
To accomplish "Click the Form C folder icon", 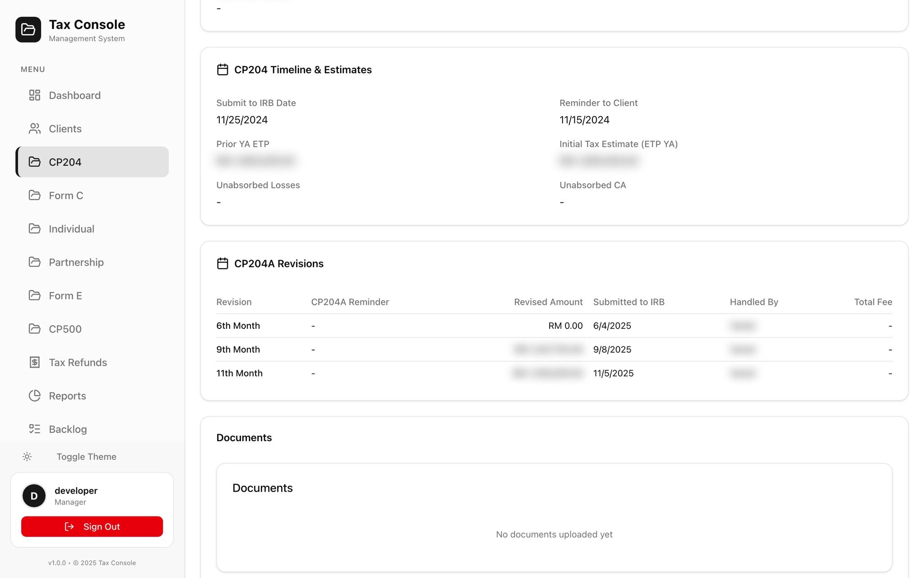I will click(35, 195).
